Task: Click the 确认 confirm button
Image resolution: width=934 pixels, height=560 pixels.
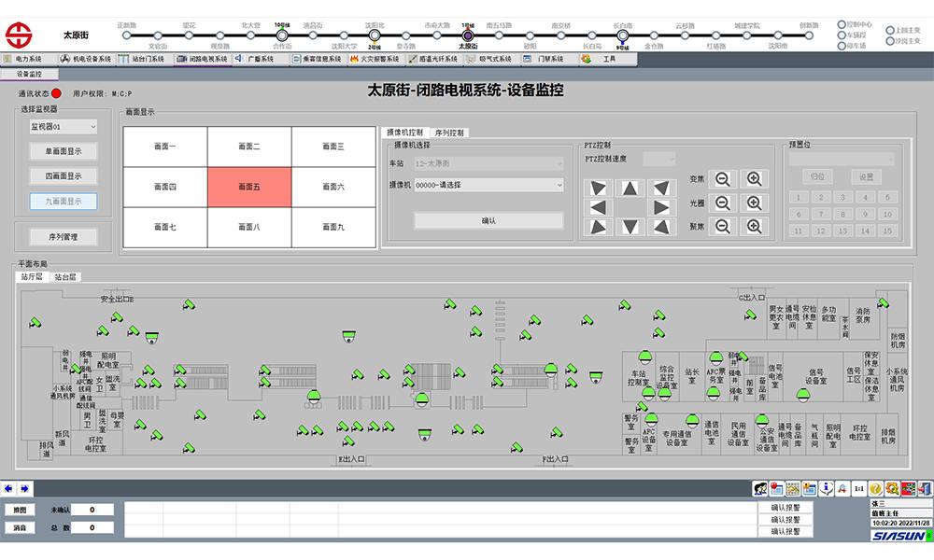Action: coord(488,220)
